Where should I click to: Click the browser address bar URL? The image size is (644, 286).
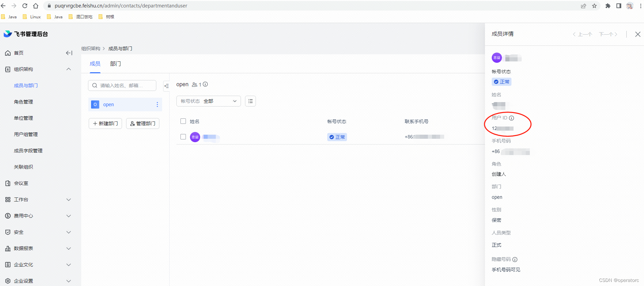(121, 6)
